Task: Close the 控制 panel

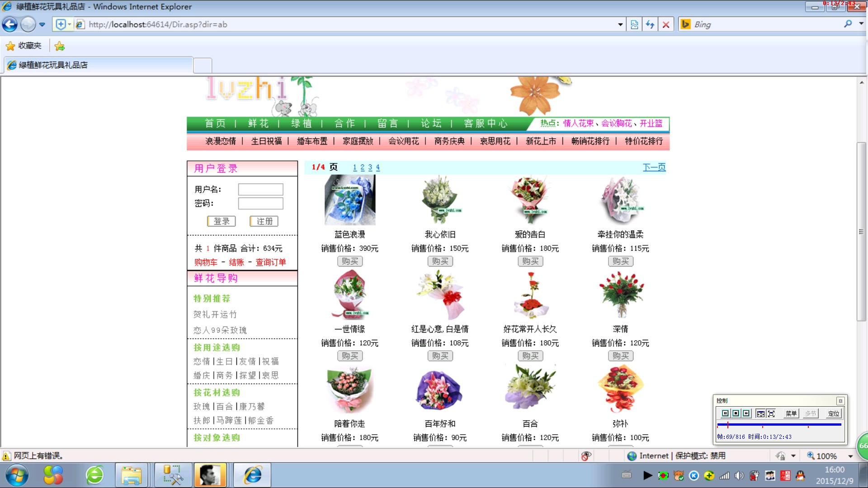Action: (x=840, y=401)
